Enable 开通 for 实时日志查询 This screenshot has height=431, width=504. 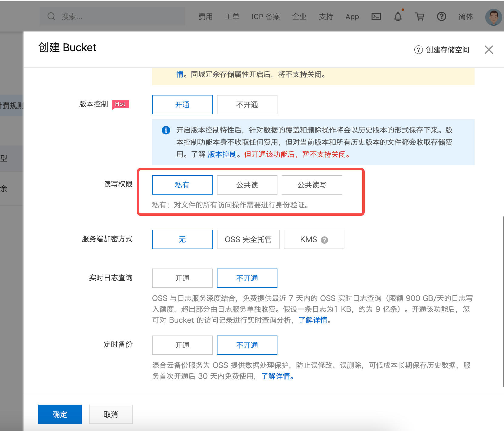click(182, 278)
